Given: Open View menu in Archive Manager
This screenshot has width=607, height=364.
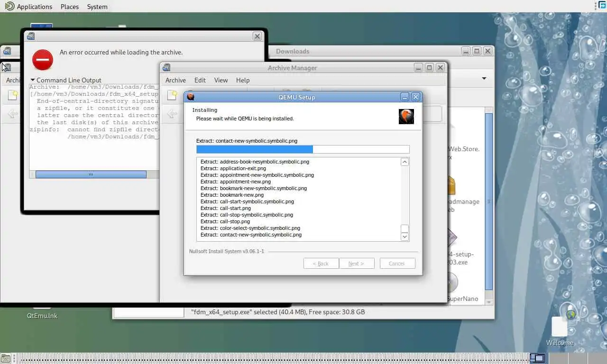Looking at the screenshot, I should pyautogui.click(x=221, y=80).
